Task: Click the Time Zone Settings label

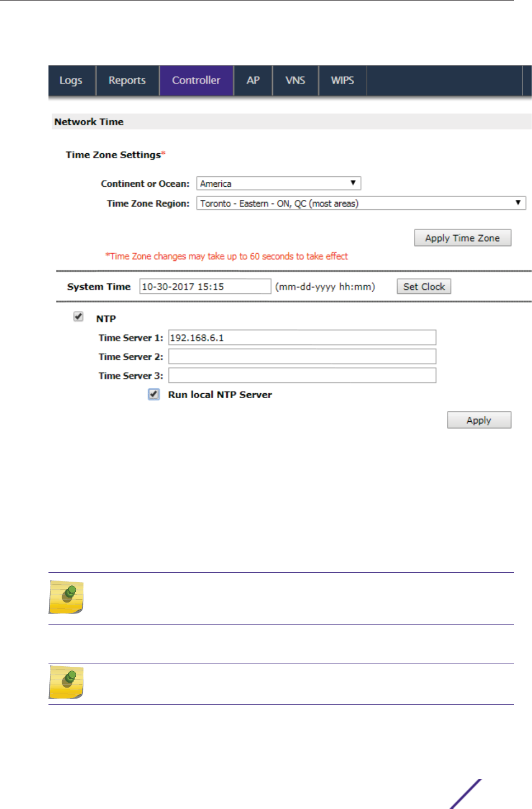Action: point(114,155)
